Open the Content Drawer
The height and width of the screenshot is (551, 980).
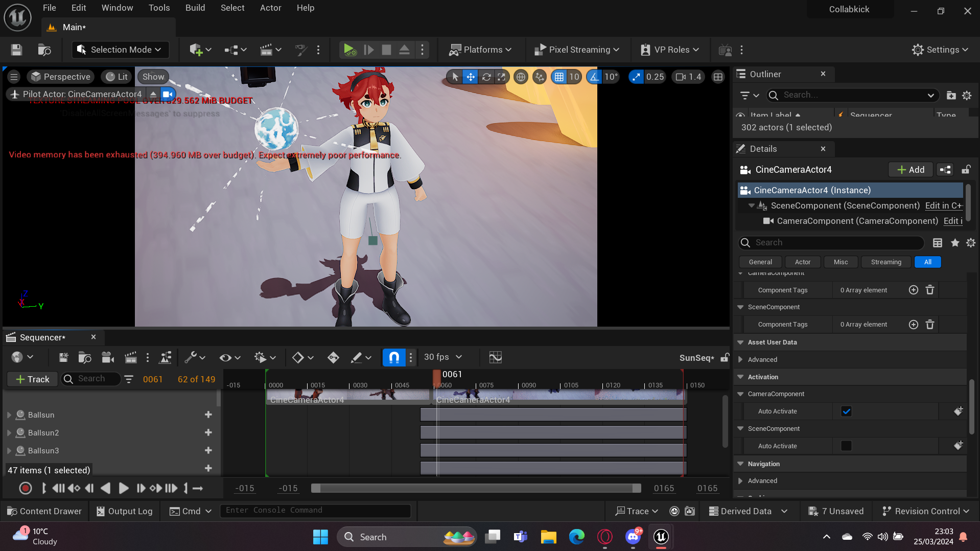(44, 511)
